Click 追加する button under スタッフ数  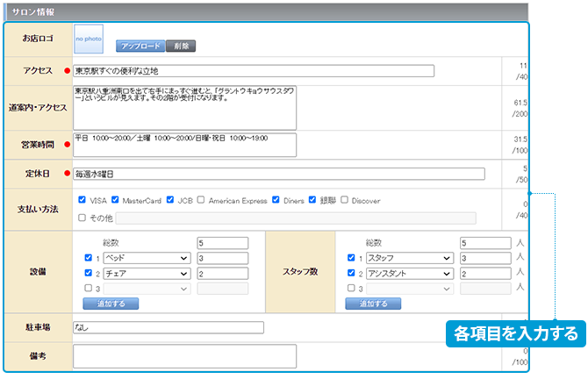tap(373, 304)
